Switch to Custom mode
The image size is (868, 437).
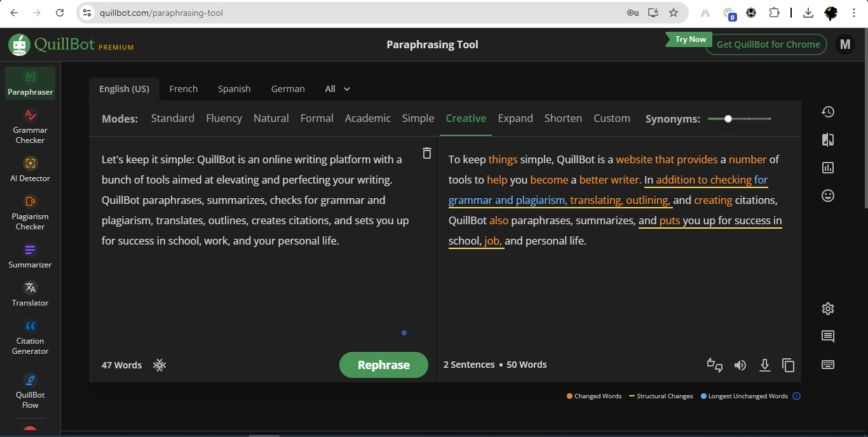(x=612, y=118)
